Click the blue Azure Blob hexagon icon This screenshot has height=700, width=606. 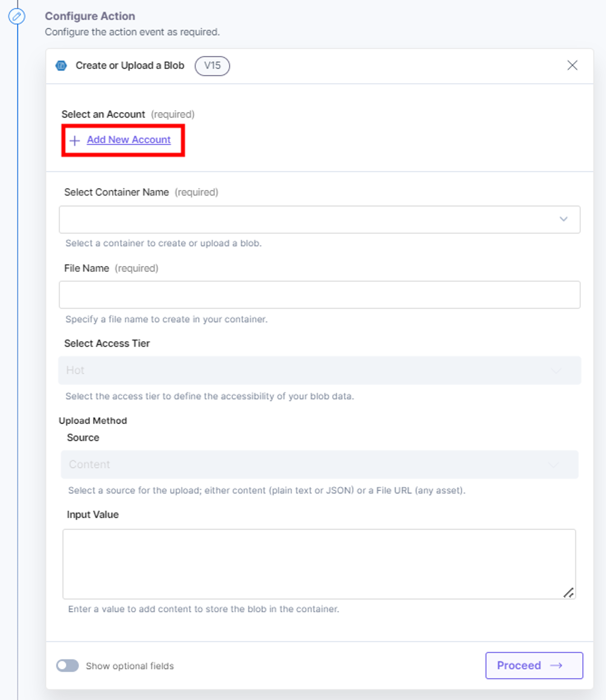coord(61,66)
